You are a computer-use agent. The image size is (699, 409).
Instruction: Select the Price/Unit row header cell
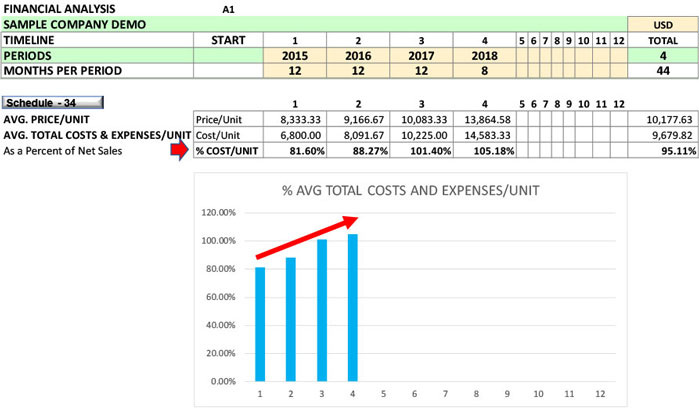point(228,120)
